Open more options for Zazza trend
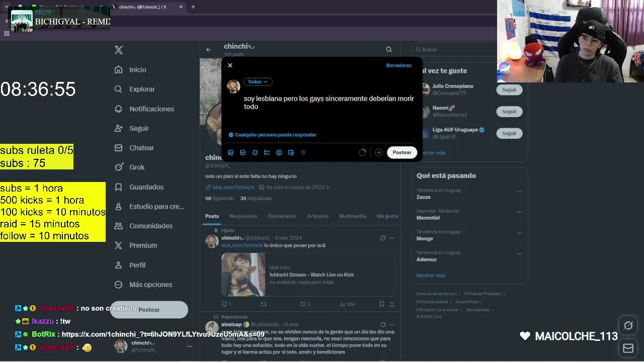Image resolution: width=644 pixels, height=362 pixels. tap(519, 192)
